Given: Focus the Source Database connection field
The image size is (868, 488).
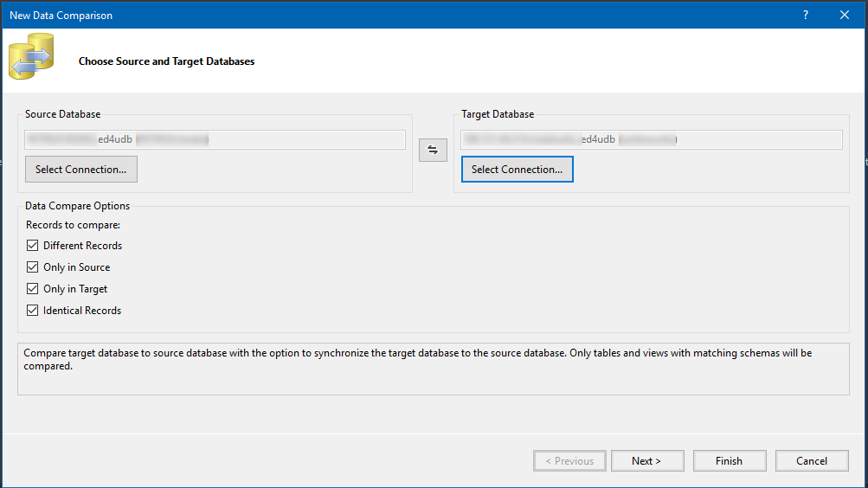Looking at the screenshot, I should [x=215, y=139].
